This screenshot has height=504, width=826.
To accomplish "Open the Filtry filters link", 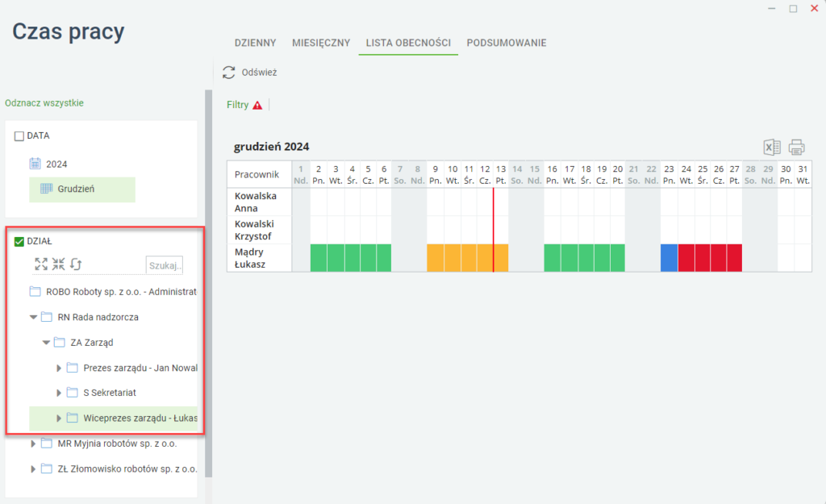I will click(238, 105).
